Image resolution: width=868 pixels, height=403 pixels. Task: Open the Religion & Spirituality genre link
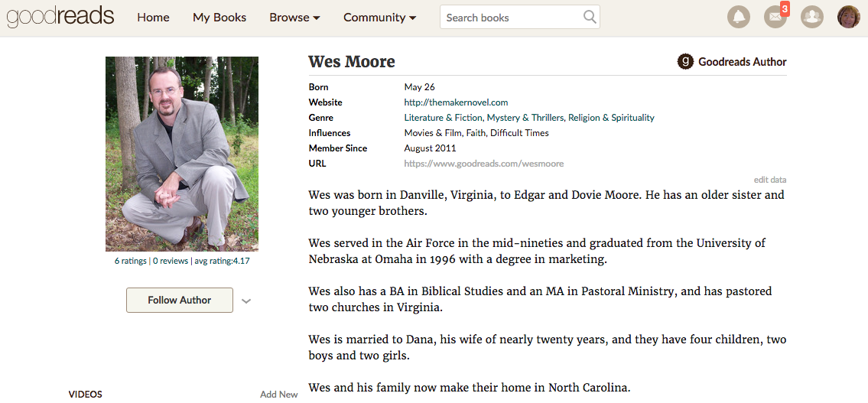click(x=611, y=118)
